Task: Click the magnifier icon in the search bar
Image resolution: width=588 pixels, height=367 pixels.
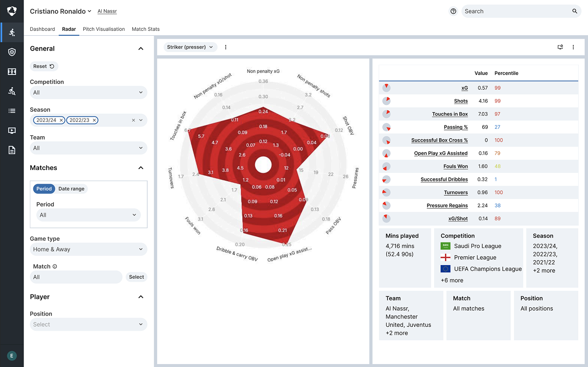Action: [575, 11]
